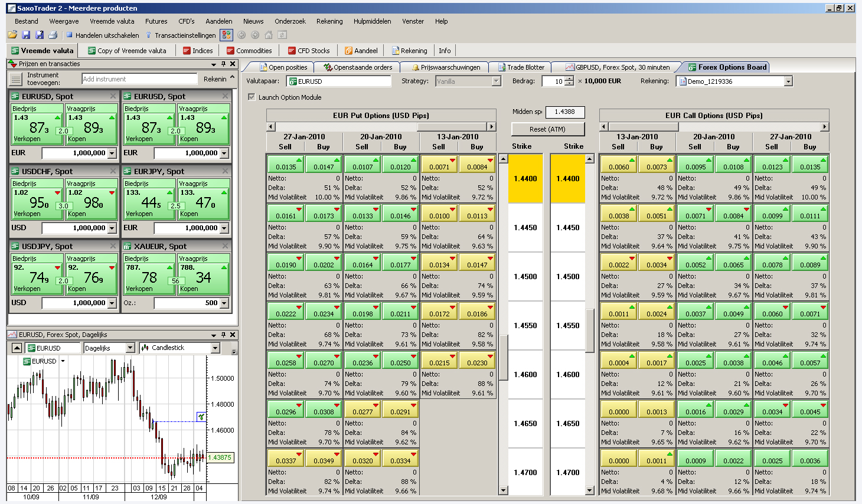862x504 pixels.
Task: Click the home icon in toolbar
Action: click(269, 35)
